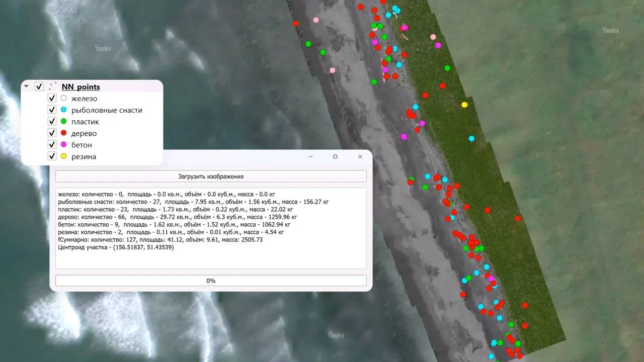The height and width of the screenshot is (362, 644).
Task: Click the green circle symbol for пластик
Action: click(63, 122)
